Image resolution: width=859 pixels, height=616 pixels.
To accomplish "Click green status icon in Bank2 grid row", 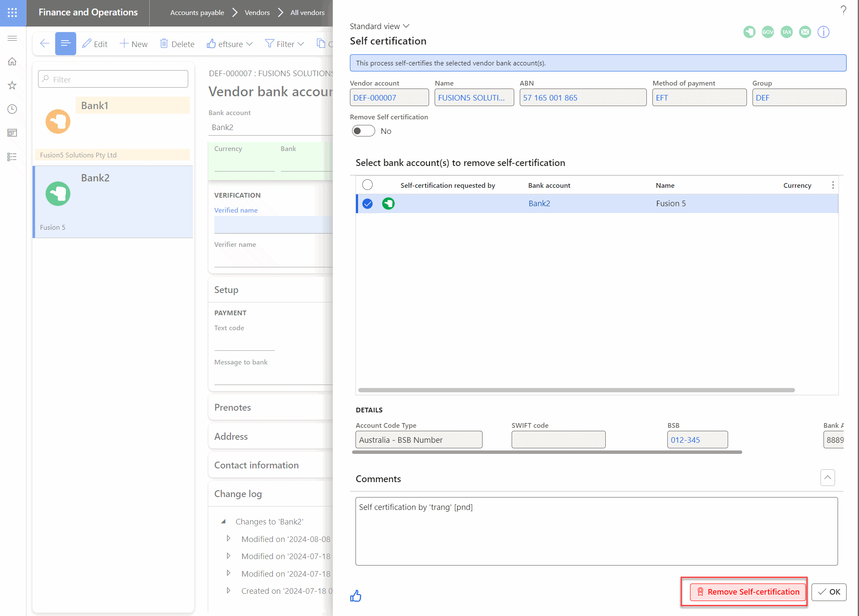I will tap(388, 204).
